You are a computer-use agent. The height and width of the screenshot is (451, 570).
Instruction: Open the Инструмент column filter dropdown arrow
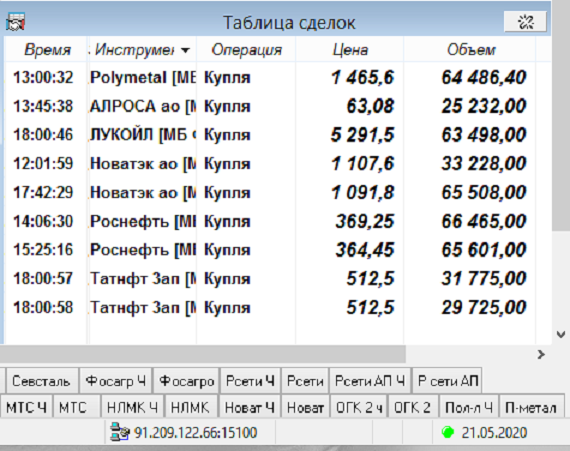[185, 50]
